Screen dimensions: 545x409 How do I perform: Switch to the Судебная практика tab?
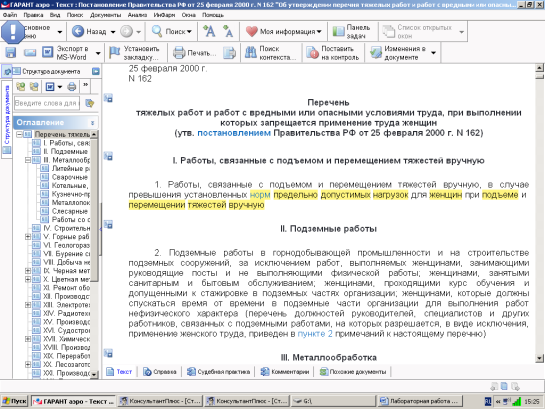click(x=219, y=372)
